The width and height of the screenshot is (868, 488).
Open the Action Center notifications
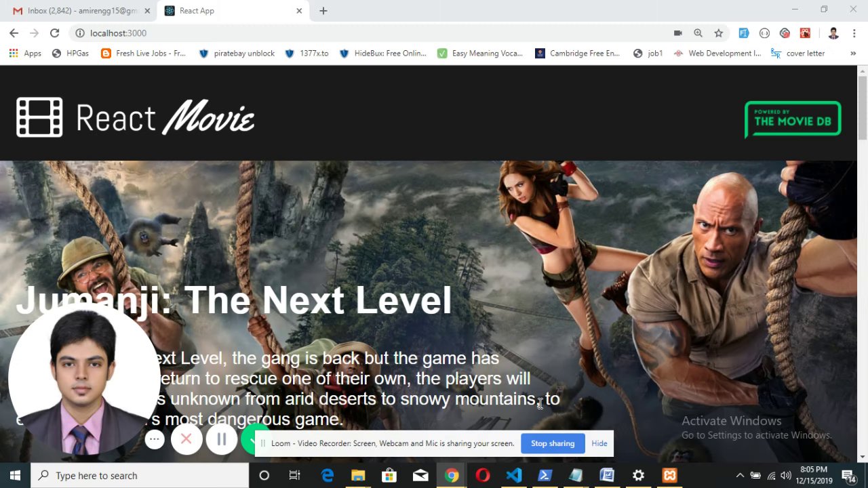coord(848,475)
